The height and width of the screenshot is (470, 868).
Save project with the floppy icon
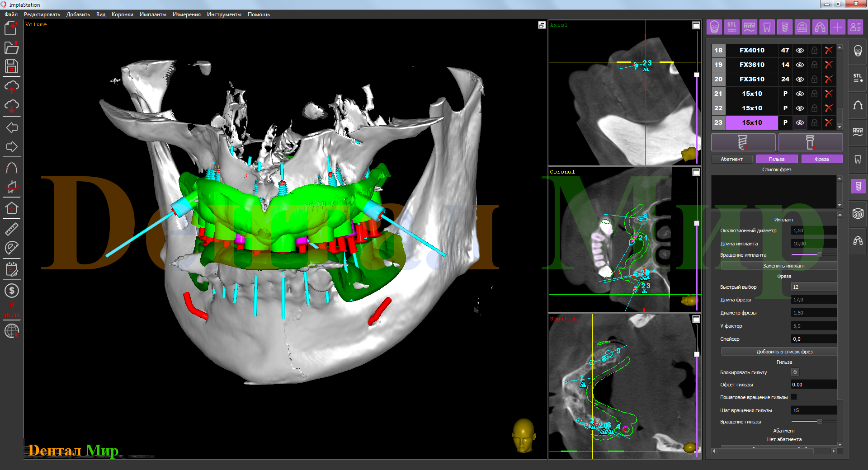point(11,66)
